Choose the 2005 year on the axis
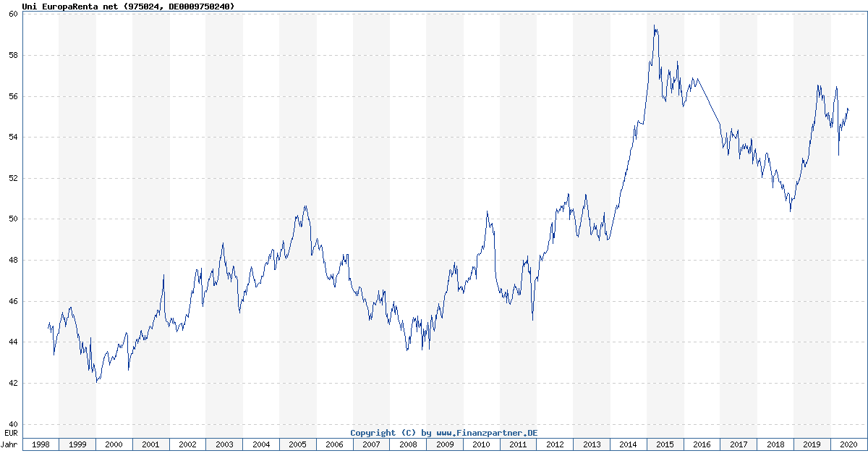Image resolution: width=868 pixels, height=456 pixels. pyautogui.click(x=297, y=444)
